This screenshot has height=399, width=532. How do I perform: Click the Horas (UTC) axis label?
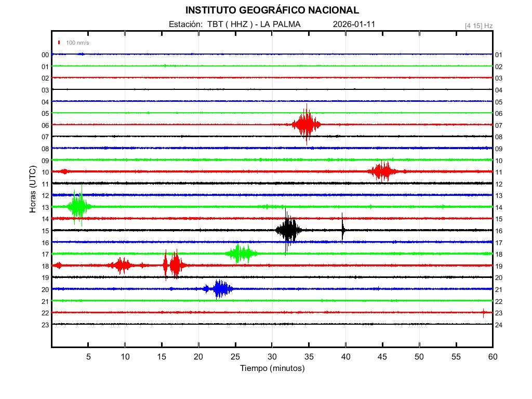pyautogui.click(x=32, y=190)
